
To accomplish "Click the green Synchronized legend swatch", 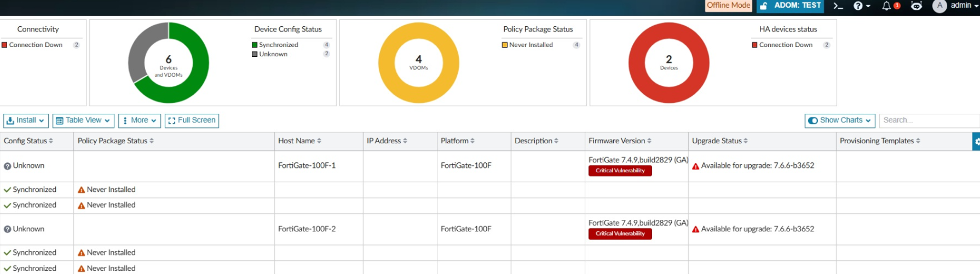I will pos(255,45).
